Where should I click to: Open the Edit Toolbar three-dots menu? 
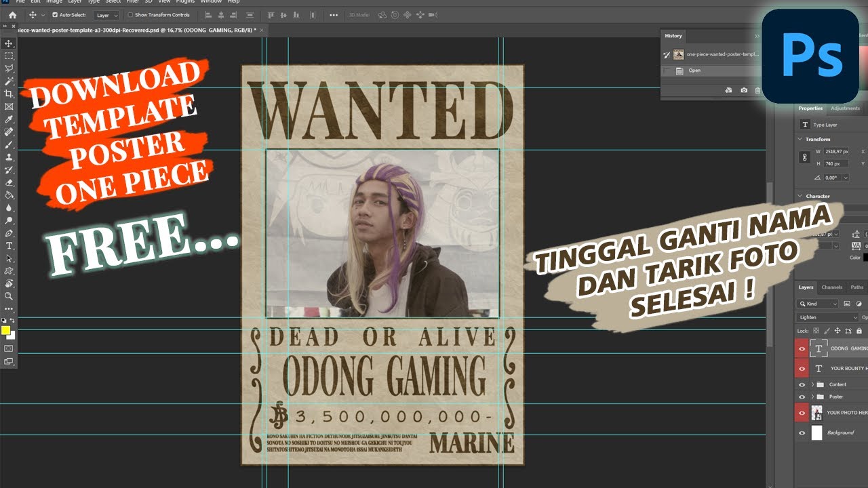pos(9,309)
